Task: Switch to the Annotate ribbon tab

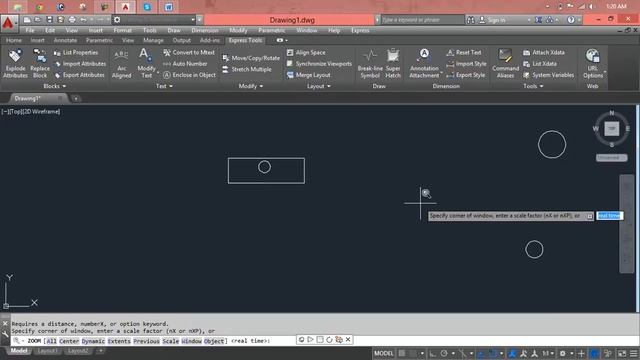Action: point(65,40)
